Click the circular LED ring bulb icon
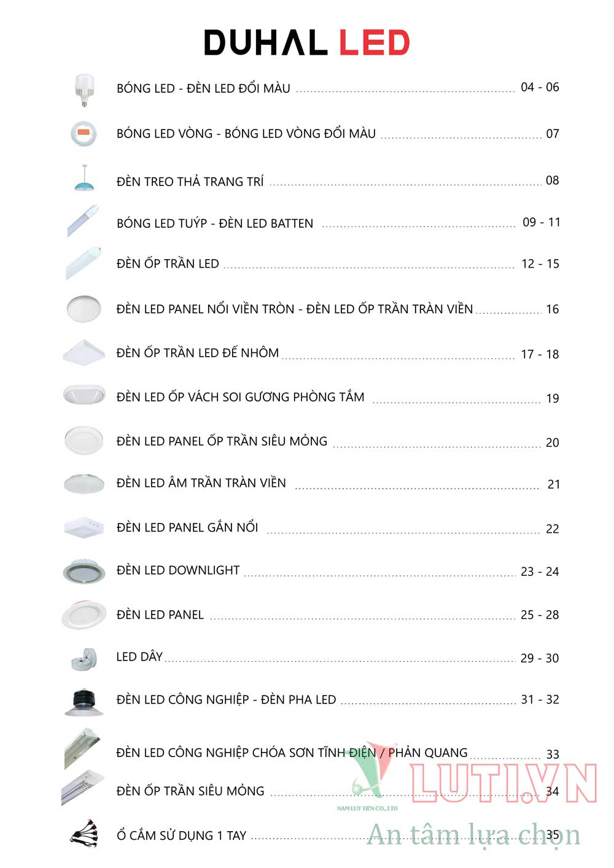Image resolution: width=614 pixels, height=868 pixels. (x=84, y=133)
